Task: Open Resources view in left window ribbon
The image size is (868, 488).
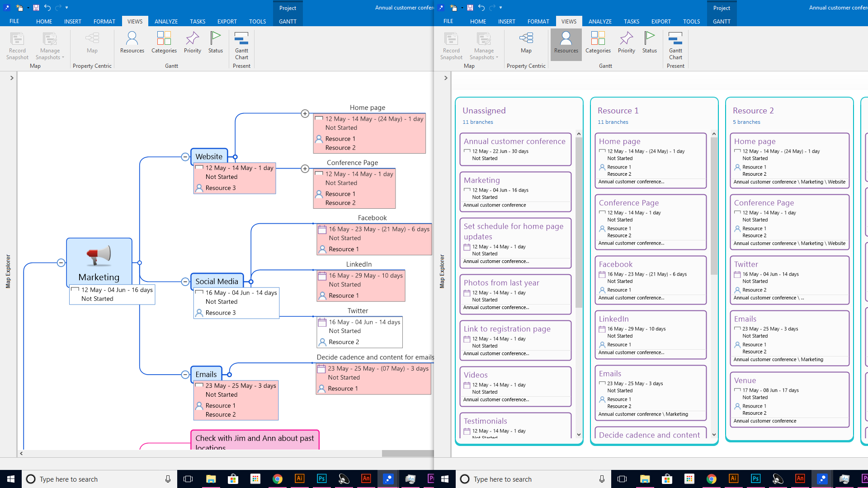Action: coord(132,42)
